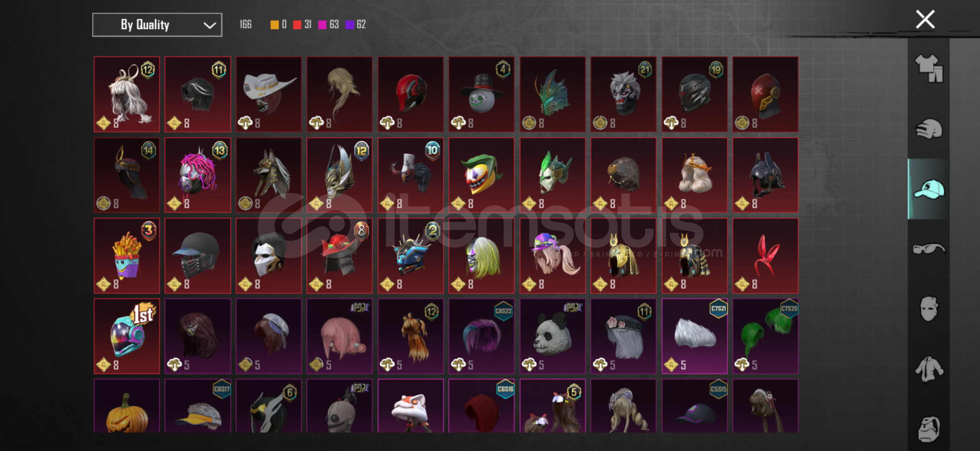980x451 pixels.
Task: Select the jacket category icon in sidebar
Action: [x=929, y=369]
